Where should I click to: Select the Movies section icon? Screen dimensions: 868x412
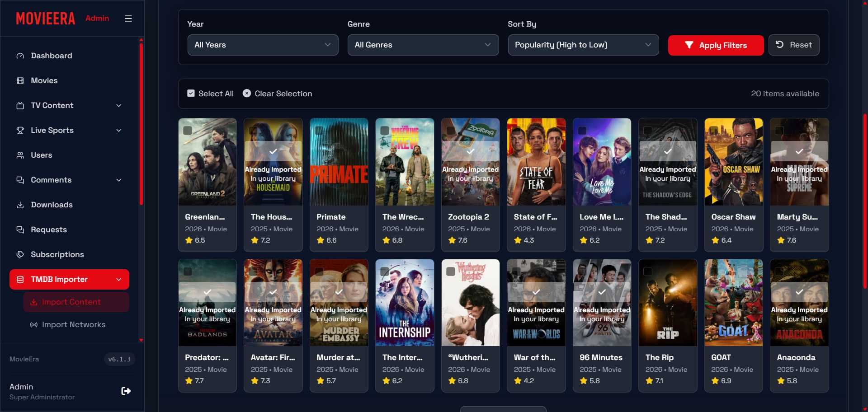[20, 80]
